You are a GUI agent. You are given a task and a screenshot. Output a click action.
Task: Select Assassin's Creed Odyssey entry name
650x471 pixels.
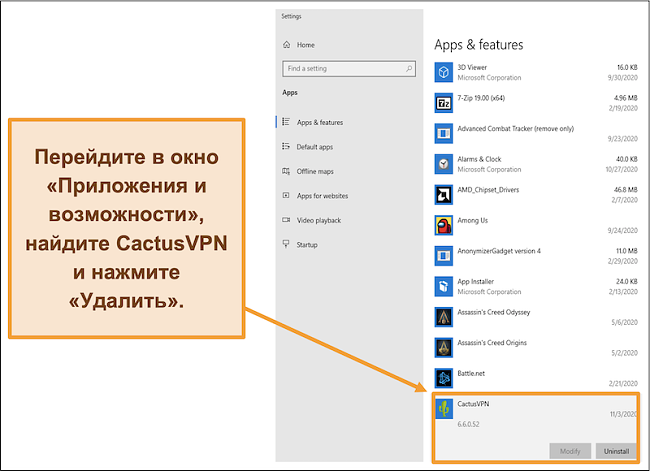(x=493, y=312)
